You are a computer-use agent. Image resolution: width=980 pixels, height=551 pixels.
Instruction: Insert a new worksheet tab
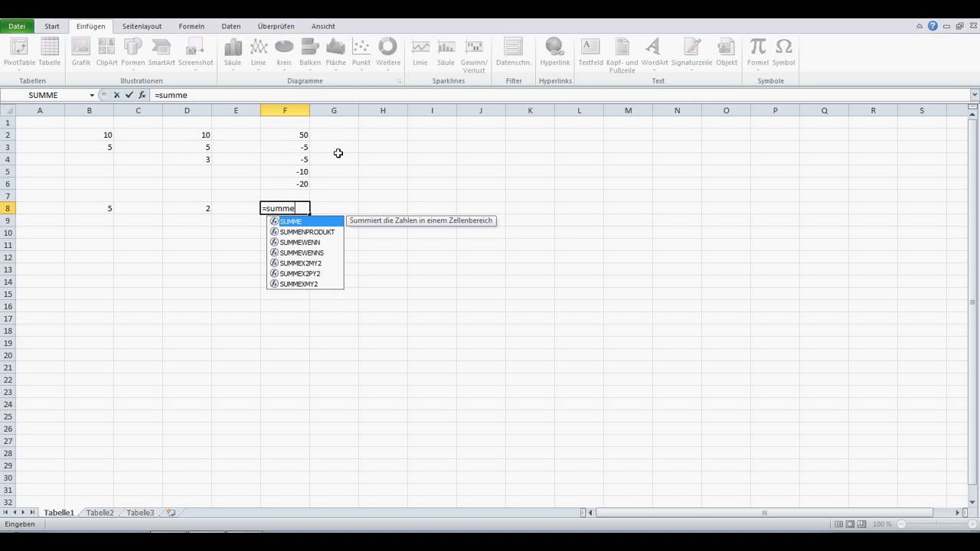coord(171,513)
